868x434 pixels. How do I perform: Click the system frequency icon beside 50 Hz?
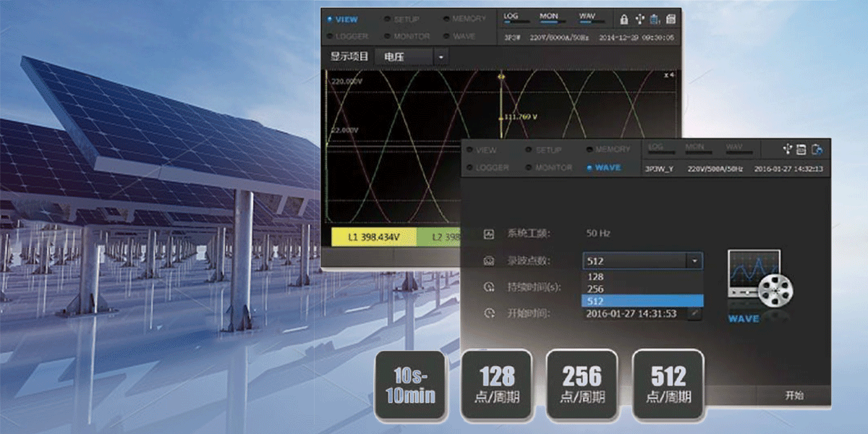[x=489, y=234]
